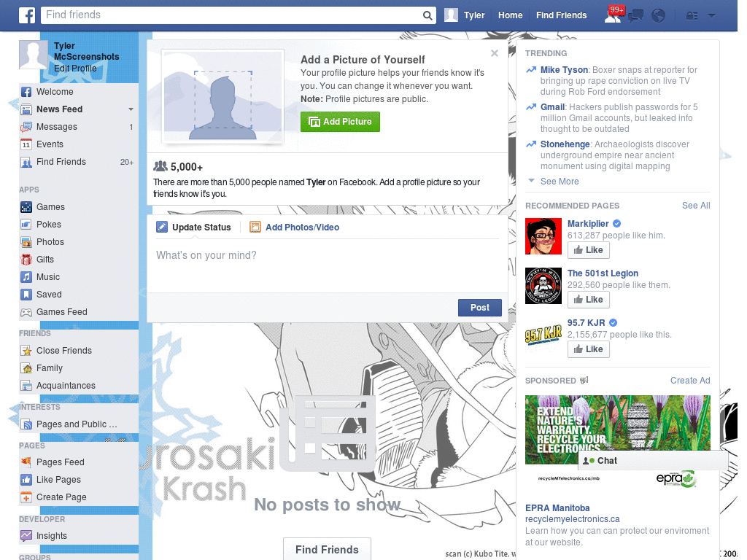
Task: Open Markiplier page thumbnail
Action: click(543, 236)
